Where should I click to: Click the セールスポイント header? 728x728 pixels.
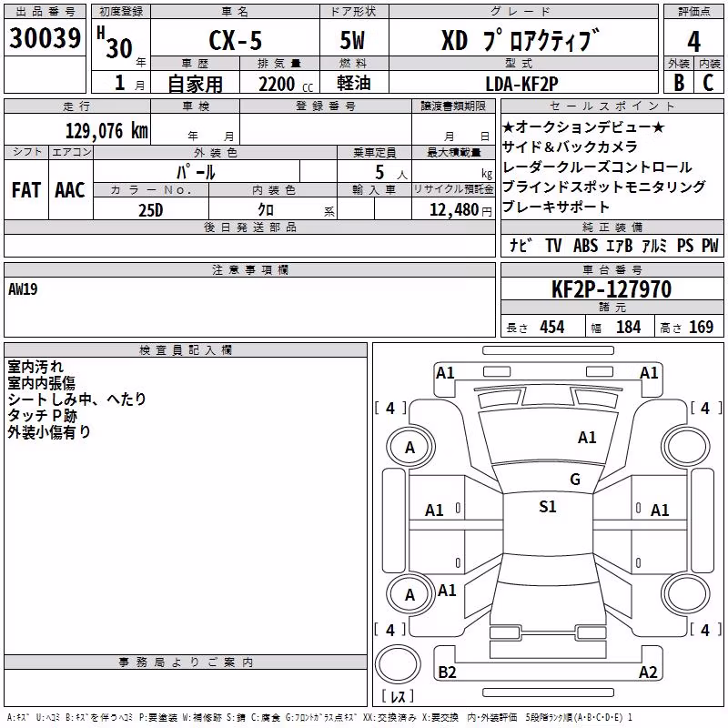pos(612,106)
